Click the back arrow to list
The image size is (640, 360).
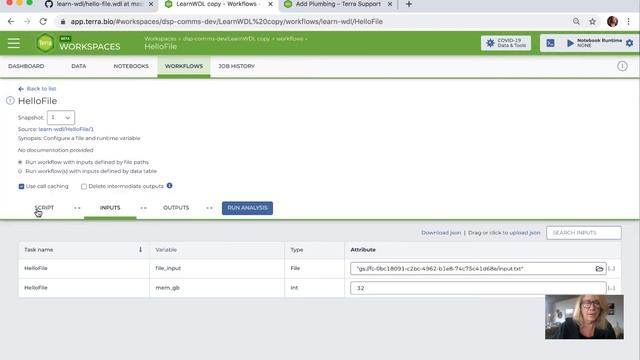coord(21,89)
